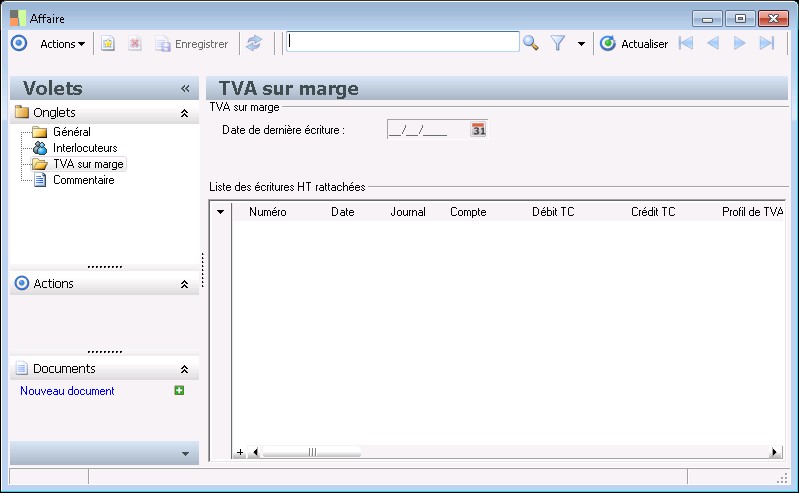This screenshot has height=493, width=799.
Task: Click the Documents header page icon
Action: [22, 368]
